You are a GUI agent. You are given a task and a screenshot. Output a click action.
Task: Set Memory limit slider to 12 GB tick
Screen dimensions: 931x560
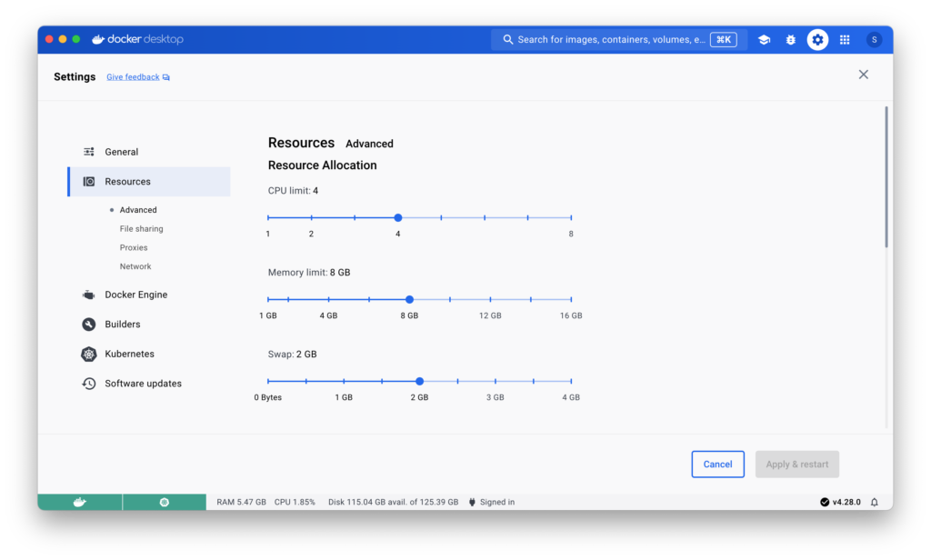[x=490, y=299]
